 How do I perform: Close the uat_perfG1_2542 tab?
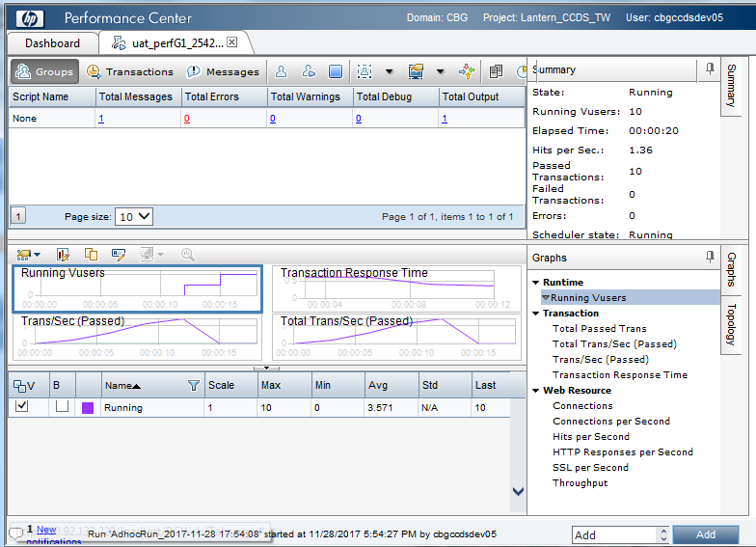(x=231, y=42)
